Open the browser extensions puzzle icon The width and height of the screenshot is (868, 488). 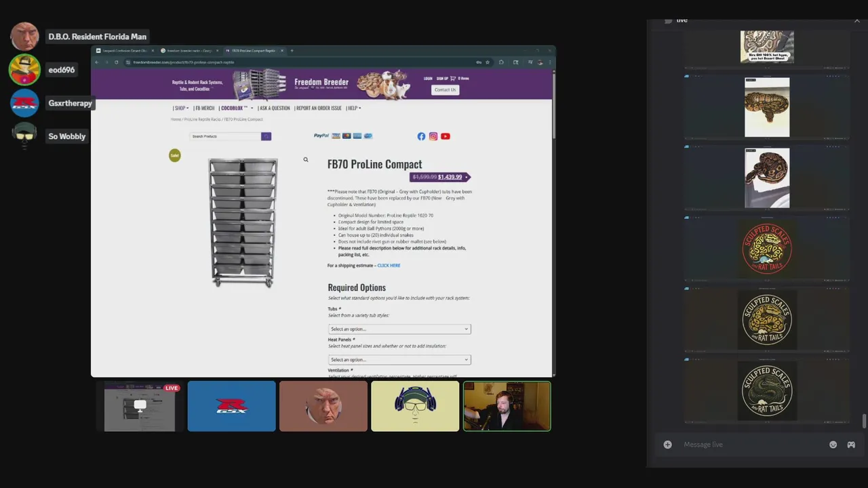coord(501,62)
